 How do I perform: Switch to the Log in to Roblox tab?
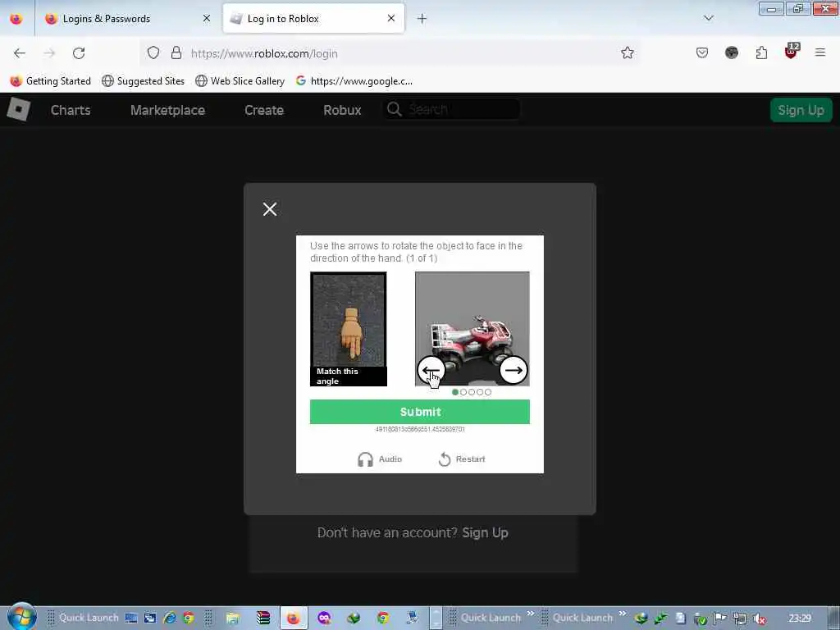pos(313,19)
